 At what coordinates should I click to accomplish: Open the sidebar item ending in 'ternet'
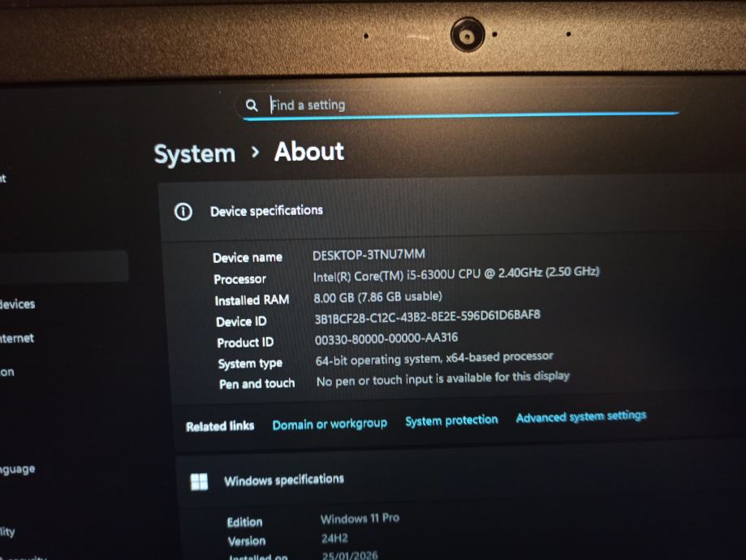click(x=17, y=338)
